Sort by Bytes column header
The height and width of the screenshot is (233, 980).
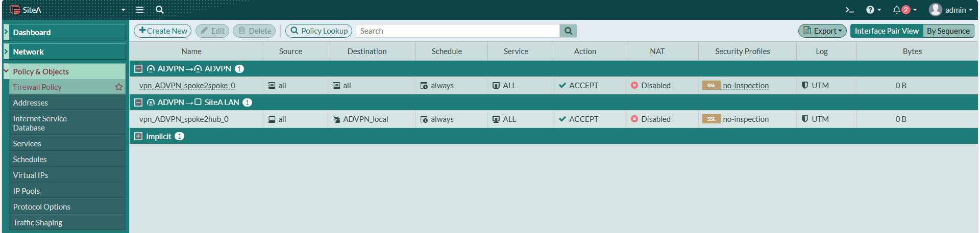coord(912,51)
